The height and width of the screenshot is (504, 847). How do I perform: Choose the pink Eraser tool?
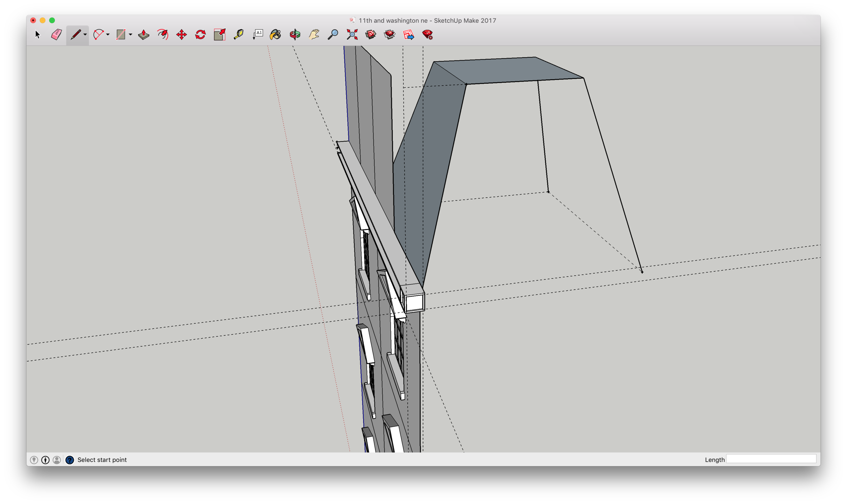coord(56,35)
